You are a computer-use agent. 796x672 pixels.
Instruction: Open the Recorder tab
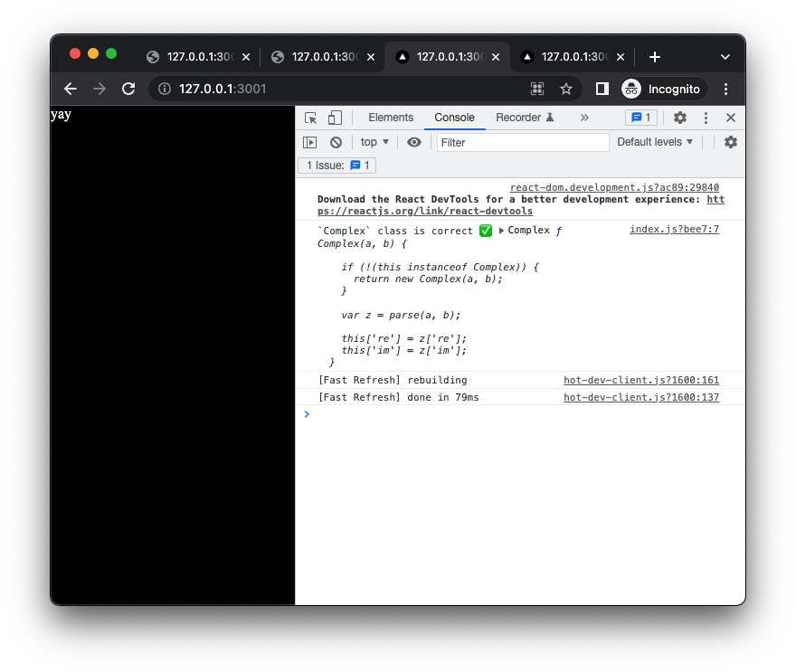[x=525, y=118]
